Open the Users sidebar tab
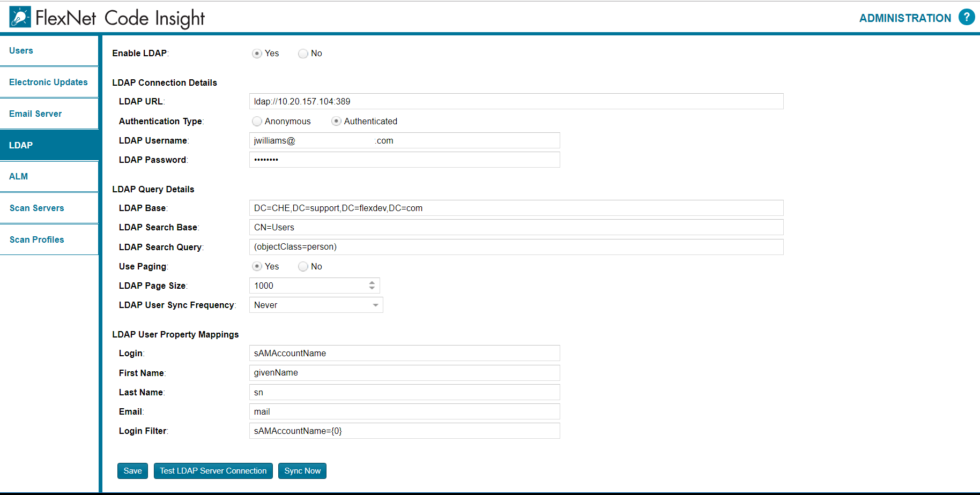 pyautogui.click(x=49, y=51)
